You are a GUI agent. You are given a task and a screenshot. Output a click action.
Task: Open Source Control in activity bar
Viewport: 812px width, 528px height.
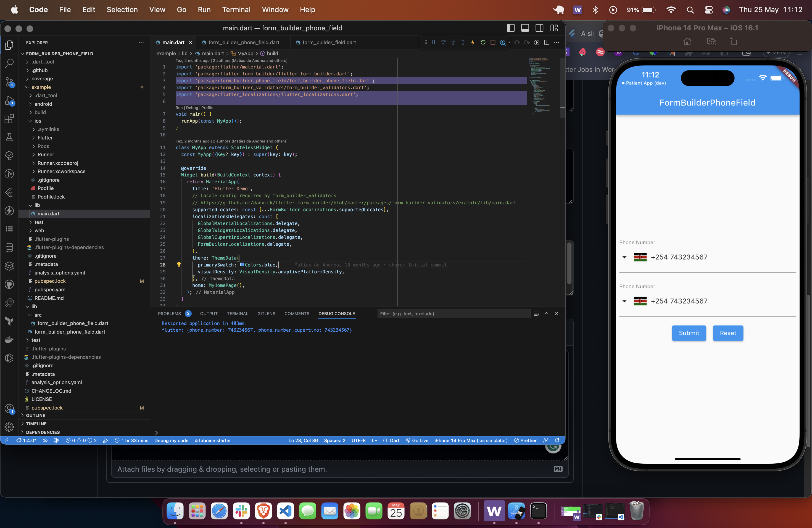pos(9,82)
